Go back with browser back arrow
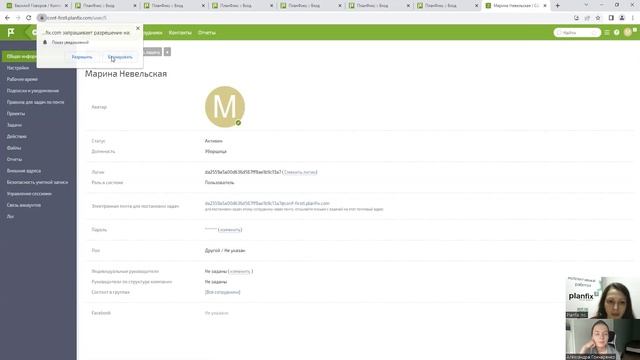This screenshot has height=360, width=640. tap(7, 18)
